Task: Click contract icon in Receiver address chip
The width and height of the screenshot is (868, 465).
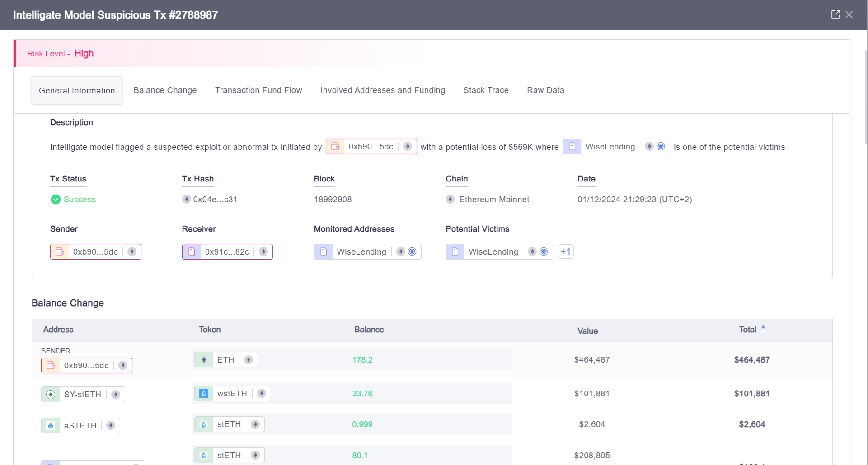Action: pyautogui.click(x=192, y=251)
